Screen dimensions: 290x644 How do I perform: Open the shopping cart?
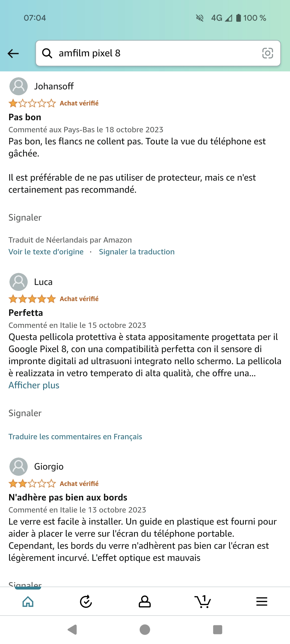tap(203, 602)
